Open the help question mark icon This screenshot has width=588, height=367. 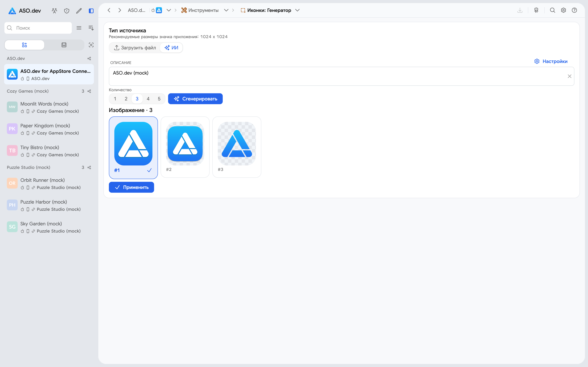[x=574, y=10]
